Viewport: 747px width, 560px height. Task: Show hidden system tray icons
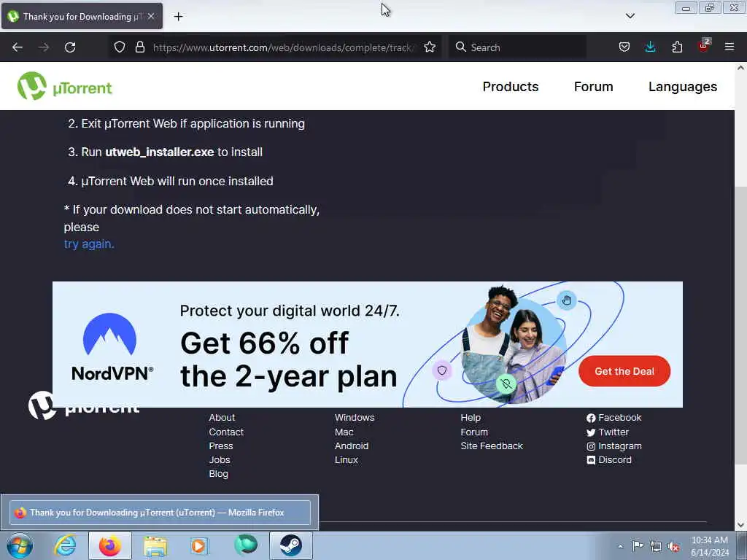click(x=620, y=546)
